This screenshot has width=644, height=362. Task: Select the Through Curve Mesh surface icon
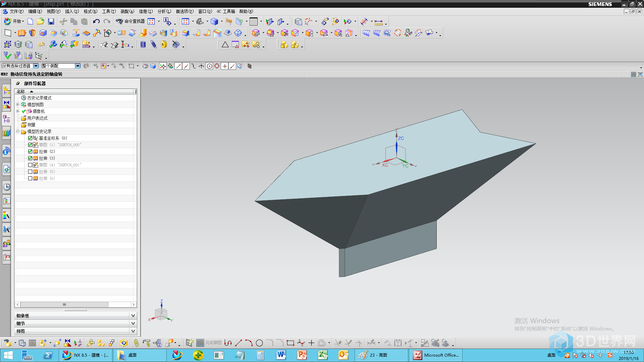(x=377, y=33)
